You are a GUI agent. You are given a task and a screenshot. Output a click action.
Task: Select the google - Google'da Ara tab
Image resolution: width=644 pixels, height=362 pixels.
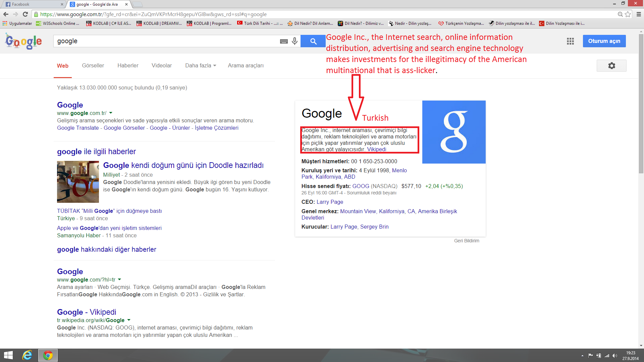(99, 4)
